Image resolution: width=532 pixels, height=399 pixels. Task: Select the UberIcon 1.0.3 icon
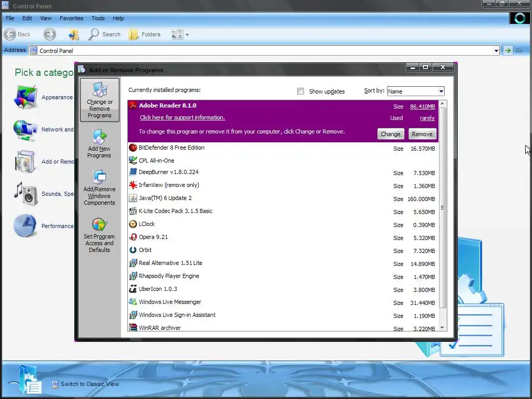click(133, 289)
